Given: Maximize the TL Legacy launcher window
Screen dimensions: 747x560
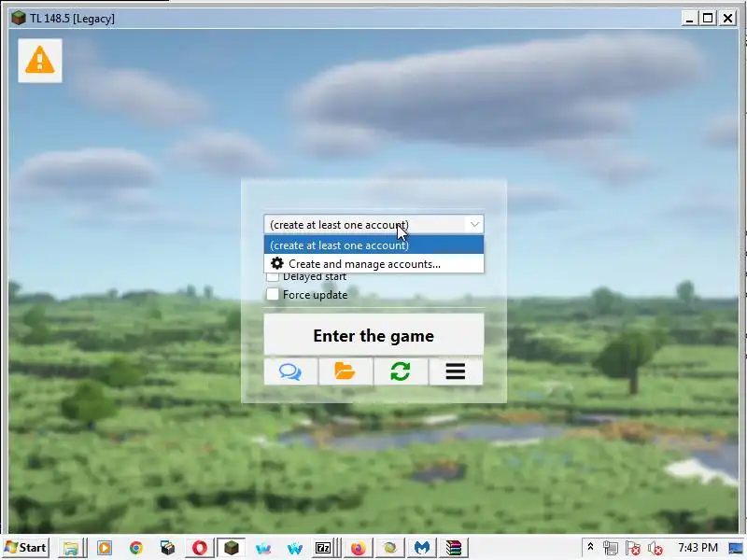Looking at the screenshot, I should coord(708,19).
